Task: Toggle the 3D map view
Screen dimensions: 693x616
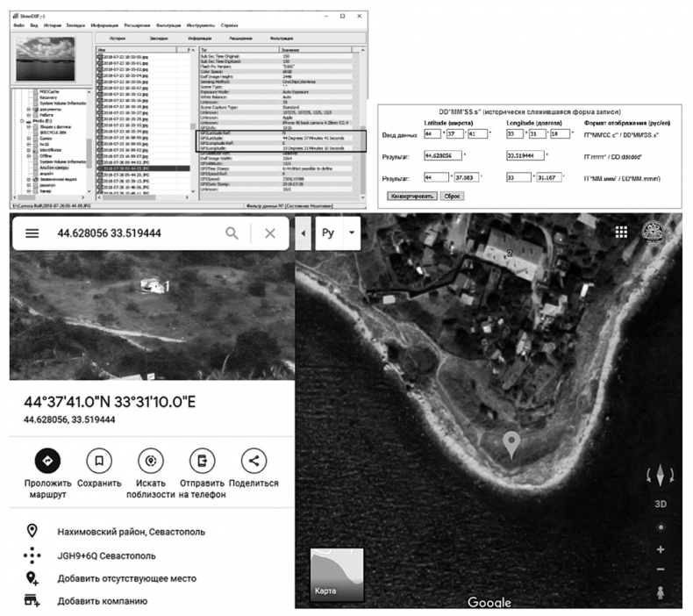Action: [660, 505]
